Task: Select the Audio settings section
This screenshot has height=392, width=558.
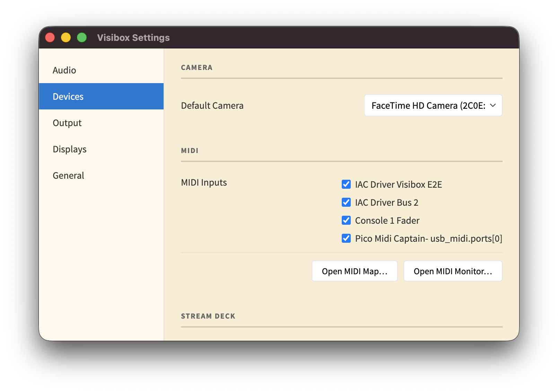Action: [x=64, y=70]
